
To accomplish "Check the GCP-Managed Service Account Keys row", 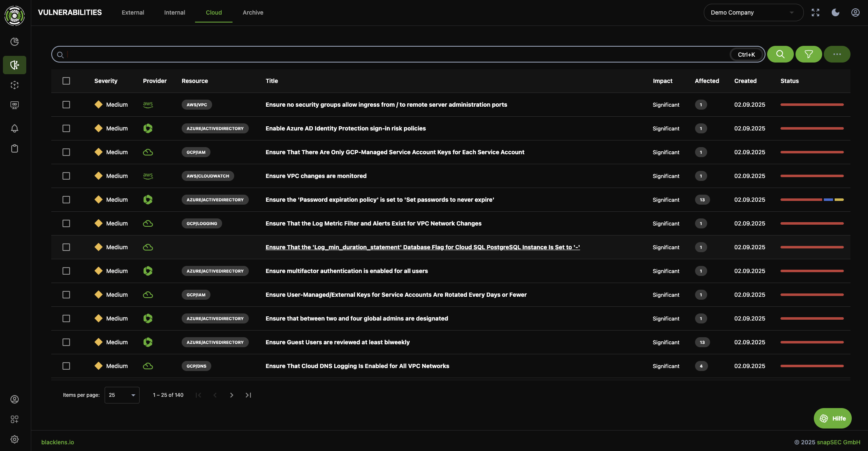I will tap(66, 152).
